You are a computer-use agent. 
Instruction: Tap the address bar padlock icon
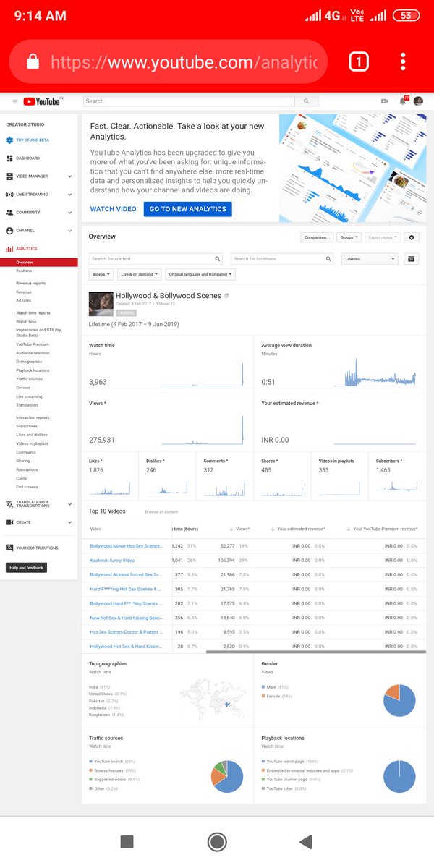pyautogui.click(x=33, y=62)
